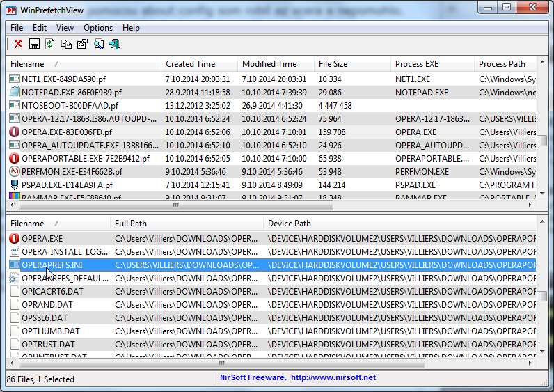Sort lower list by Full Path header
The height and width of the screenshot is (392, 554).
point(187,224)
